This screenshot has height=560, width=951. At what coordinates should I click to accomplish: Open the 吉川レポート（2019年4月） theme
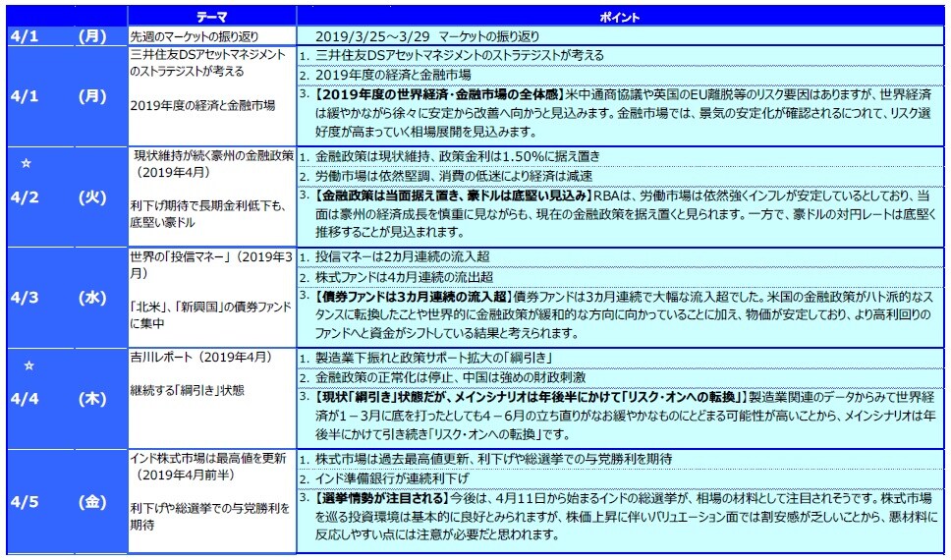tap(201, 356)
